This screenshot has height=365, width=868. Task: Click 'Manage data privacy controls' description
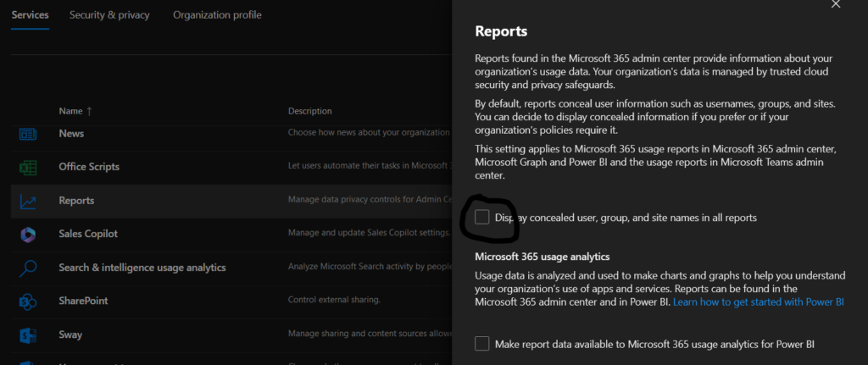point(370,199)
